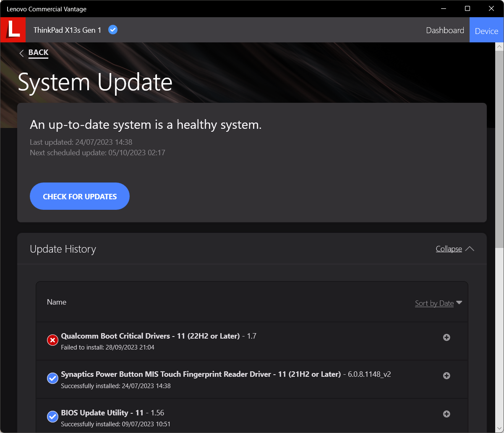
Task: Expand BIOS Update Utility details
Action: (x=447, y=414)
